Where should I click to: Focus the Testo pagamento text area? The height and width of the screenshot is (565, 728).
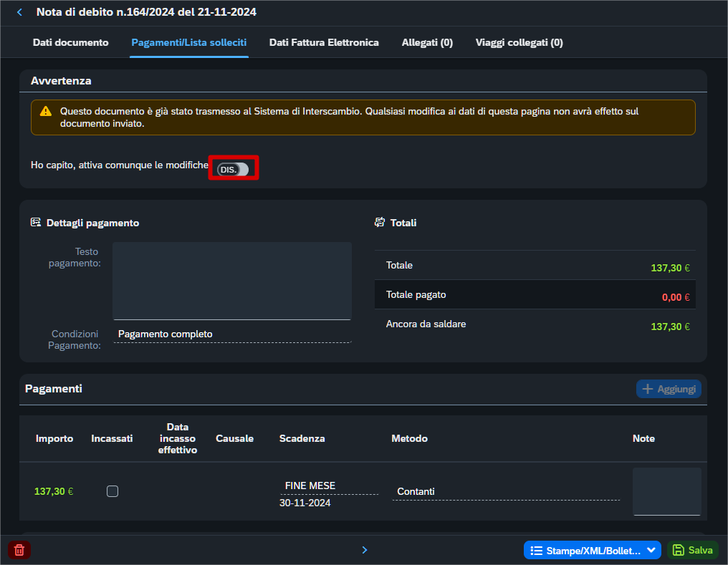(x=232, y=281)
